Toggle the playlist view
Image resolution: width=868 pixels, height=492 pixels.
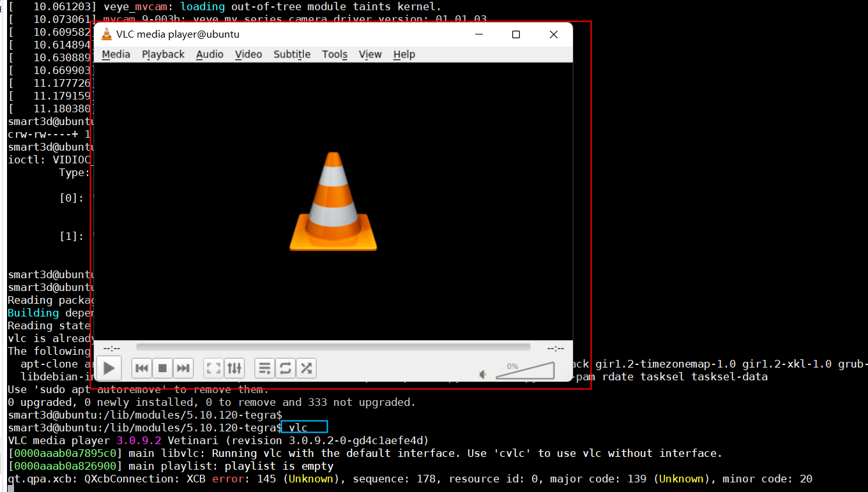265,368
